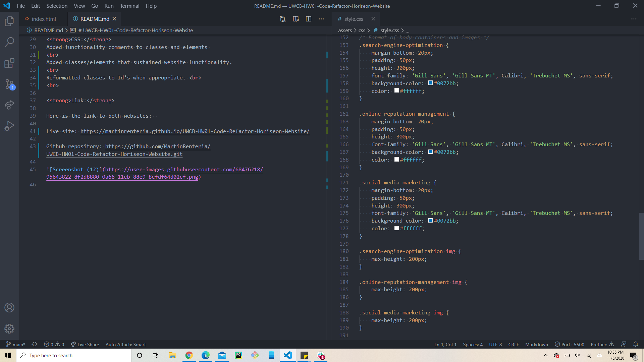Split the README.md editor

pos(308,19)
